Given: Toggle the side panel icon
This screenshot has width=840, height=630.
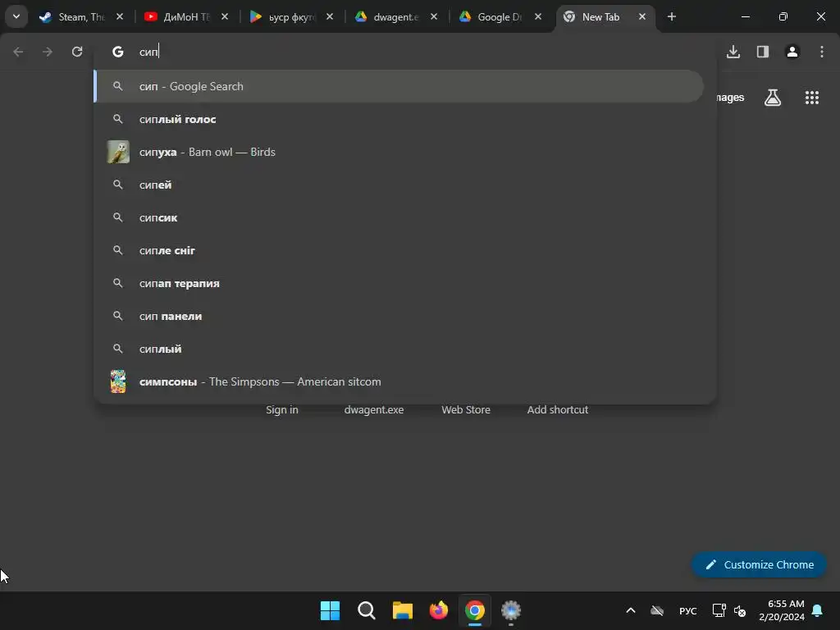Looking at the screenshot, I should point(763,52).
